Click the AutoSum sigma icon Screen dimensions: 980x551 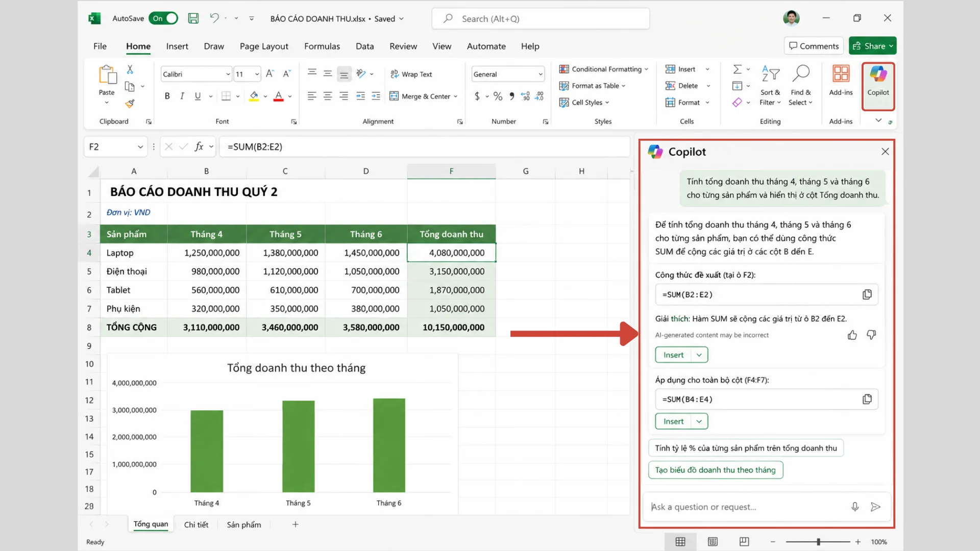coord(737,69)
